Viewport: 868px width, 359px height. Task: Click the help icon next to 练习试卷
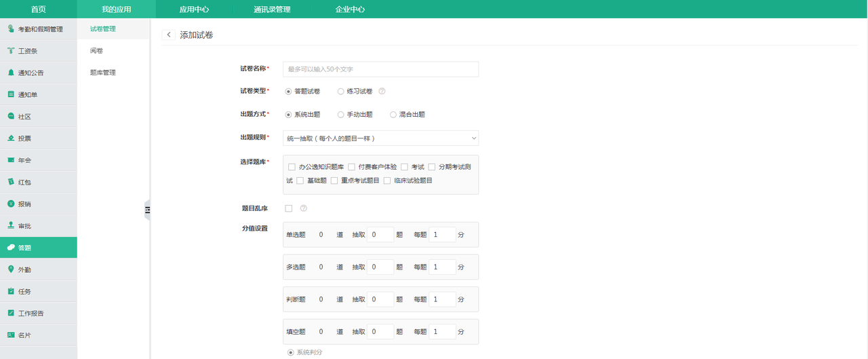(382, 91)
